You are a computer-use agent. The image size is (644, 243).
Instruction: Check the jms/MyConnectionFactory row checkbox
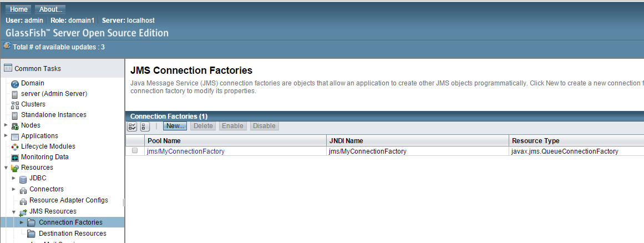(x=135, y=151)
